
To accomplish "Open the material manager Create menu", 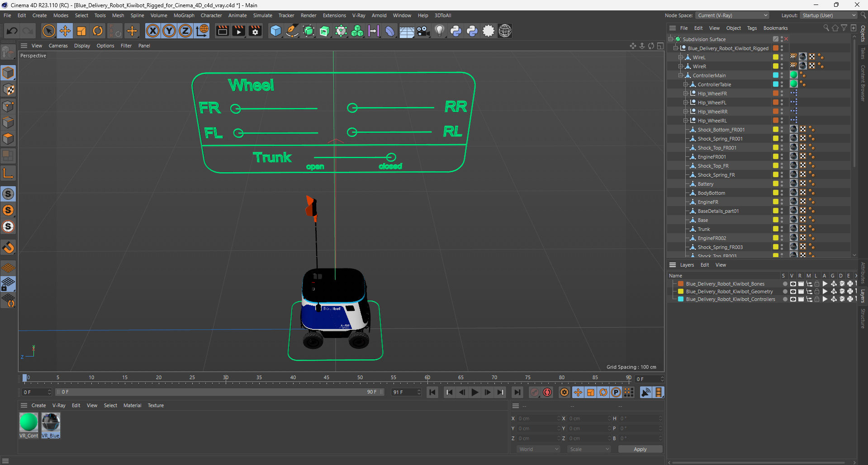I will click(38, 405).
